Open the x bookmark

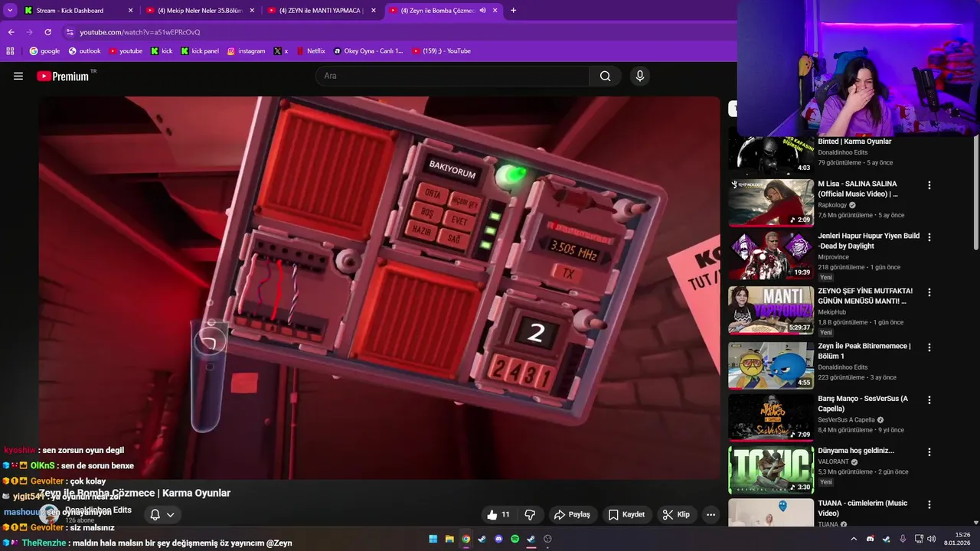click(x=281, y=51)
